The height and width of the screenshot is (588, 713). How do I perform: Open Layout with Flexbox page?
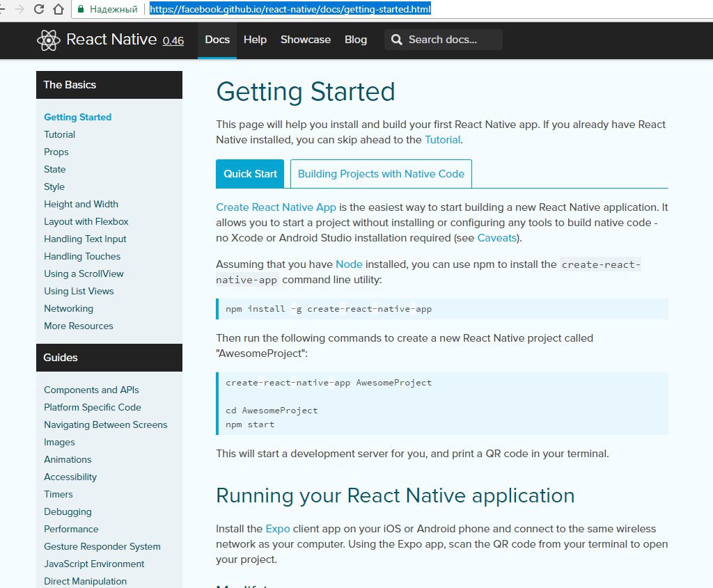click(x=86, y=222)
